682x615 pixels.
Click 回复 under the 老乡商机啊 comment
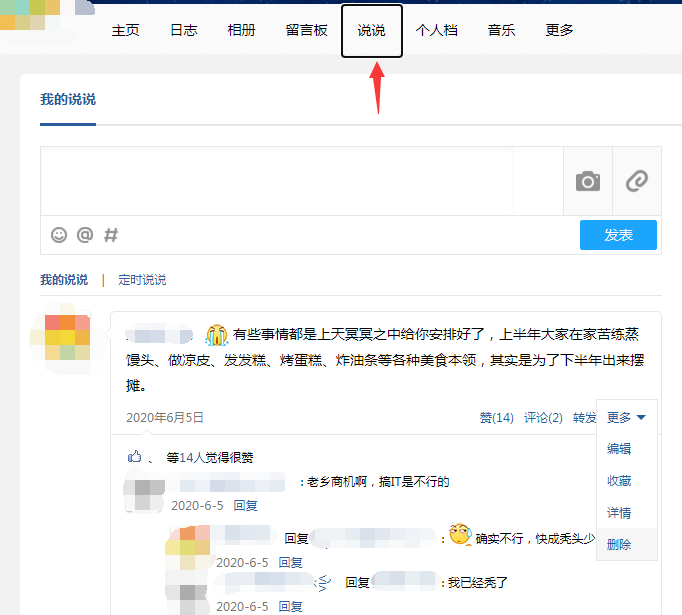(x=246, y=505)
